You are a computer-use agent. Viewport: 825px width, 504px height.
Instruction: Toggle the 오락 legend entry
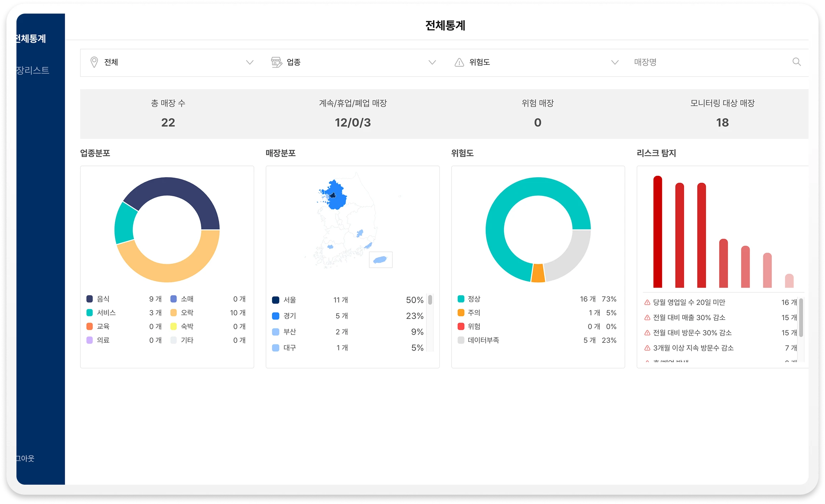(187, 313)
